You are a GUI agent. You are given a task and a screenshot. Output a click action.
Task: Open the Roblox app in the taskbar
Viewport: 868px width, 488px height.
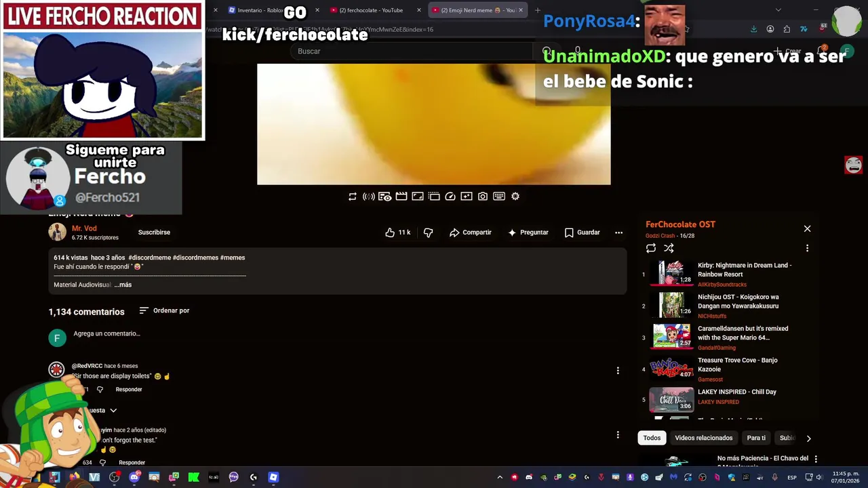tap(273, 477)
